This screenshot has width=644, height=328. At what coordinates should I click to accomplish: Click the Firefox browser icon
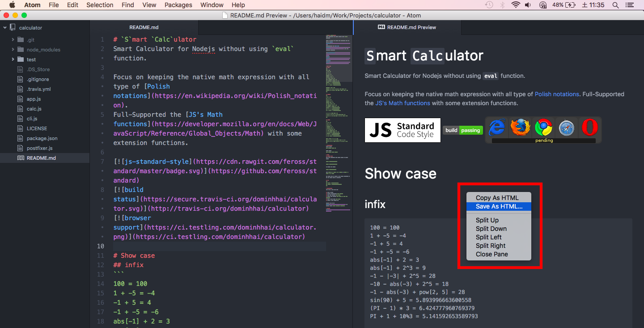tap(520, 128)
